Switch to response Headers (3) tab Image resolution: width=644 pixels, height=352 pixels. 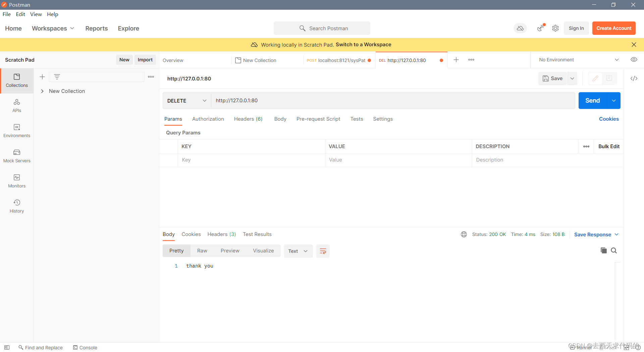click(x=222, y=234)
